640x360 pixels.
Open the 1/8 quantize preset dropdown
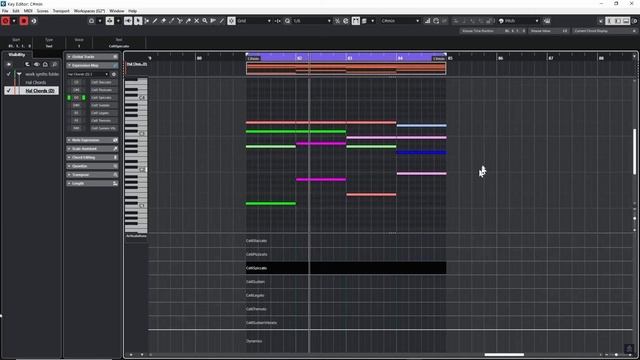pyautogui.click(x=312, y=21)
